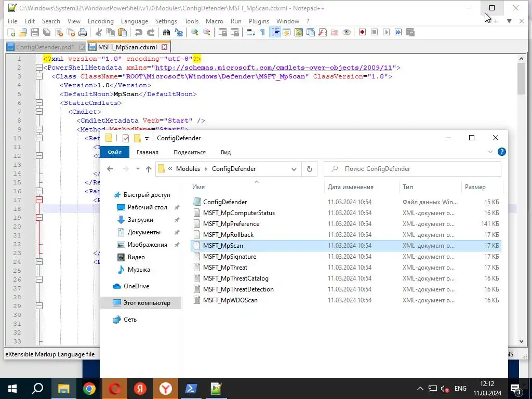The height and width of the screenshot is (399, 532).
Task: Open address bar history dropdown
Action: [x=294, y=169]
